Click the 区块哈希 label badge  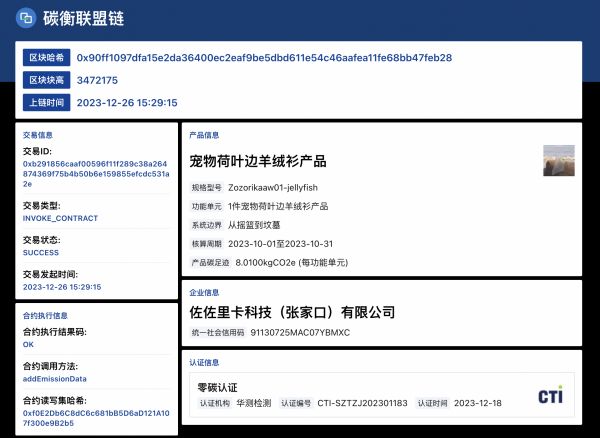pyautogui.click(x=47, y=58)
